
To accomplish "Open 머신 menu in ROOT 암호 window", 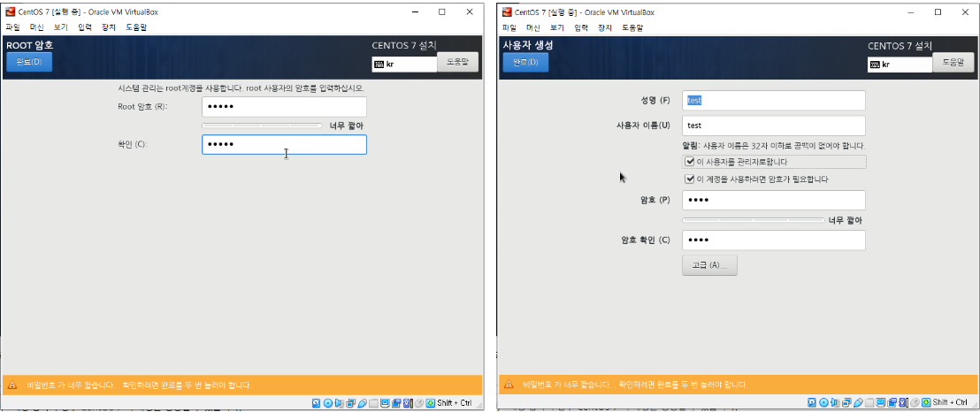I will (x=37, y=27).
